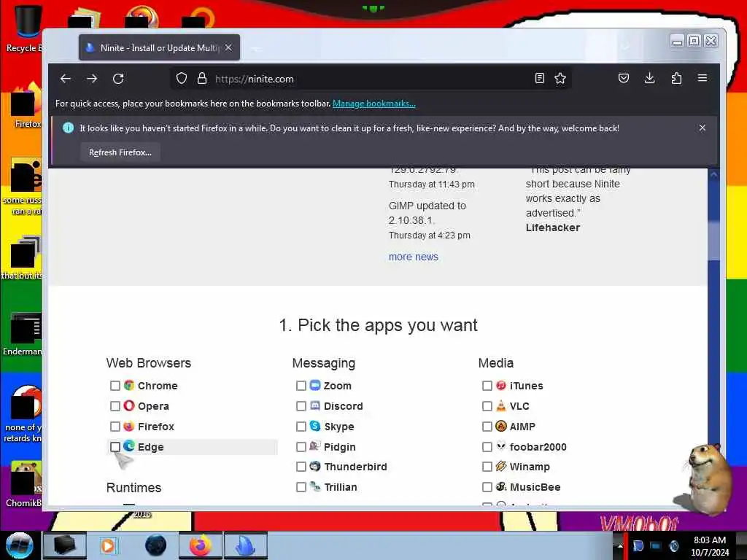This screenshot has width=747, height=560.
Task: Click the Zoom icon in Messaging
Action: coord(315,385)
